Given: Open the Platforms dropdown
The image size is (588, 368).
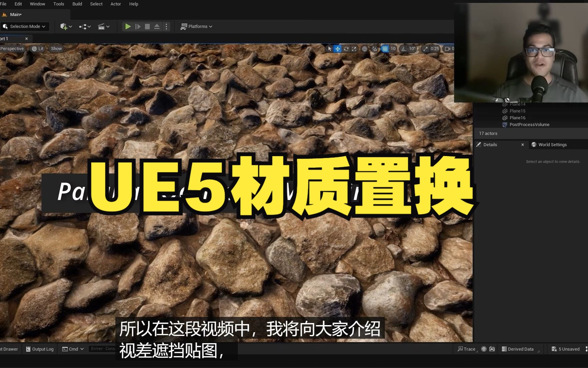Looking at the screenshot, I should coord(196,26).
